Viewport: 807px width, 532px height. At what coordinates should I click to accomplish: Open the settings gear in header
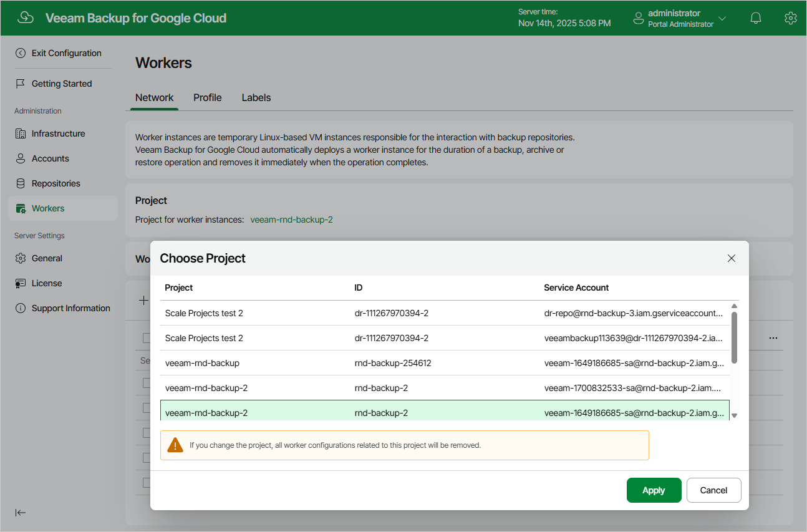point(790,18)
